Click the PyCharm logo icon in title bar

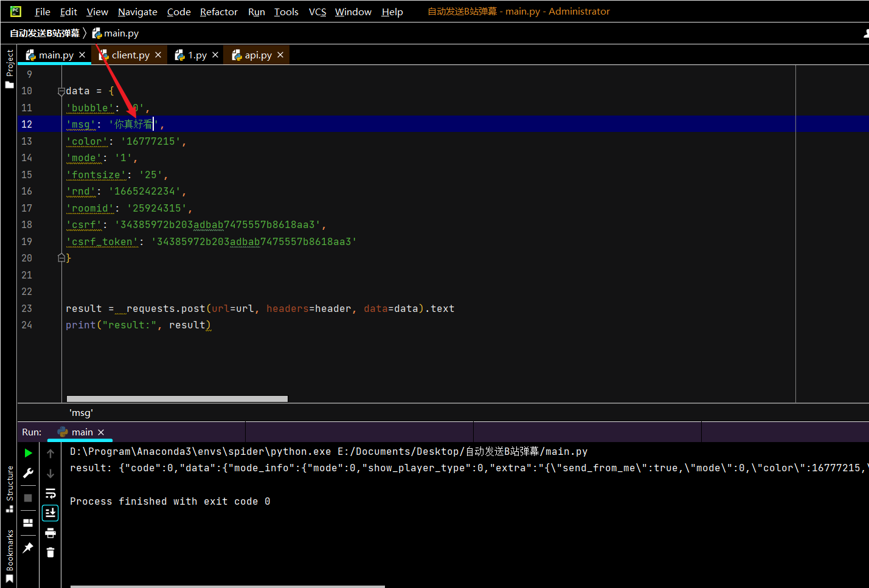point(16,11)
